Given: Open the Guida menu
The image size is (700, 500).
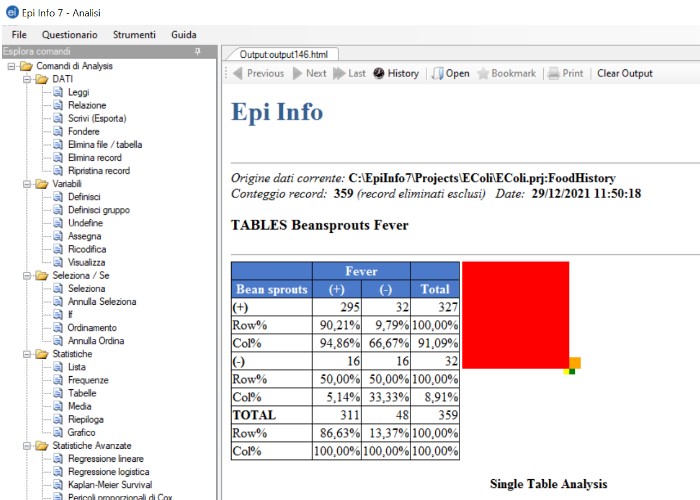Looking at the screenshot, I should click(x=183, y=35).
